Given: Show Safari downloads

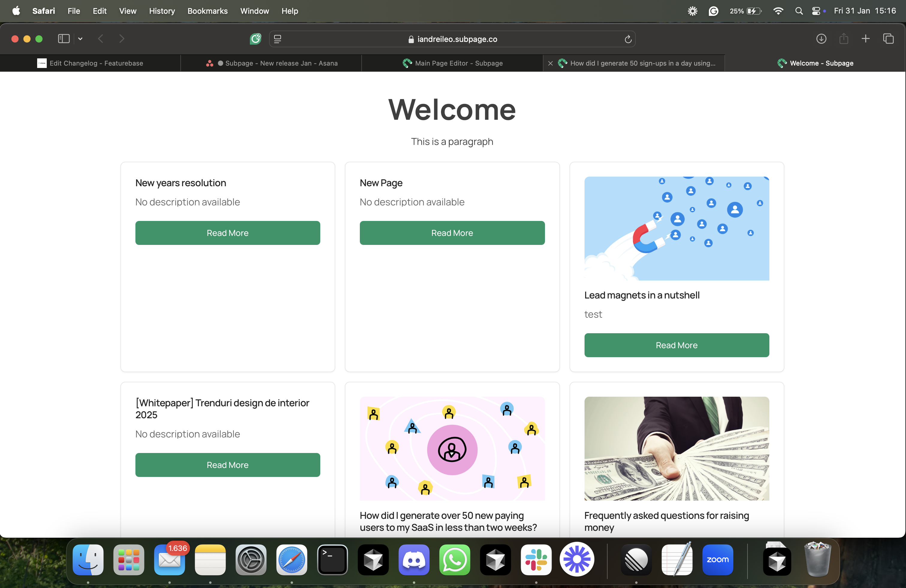Looking at the screenshot, I should [x=821, y=39].
